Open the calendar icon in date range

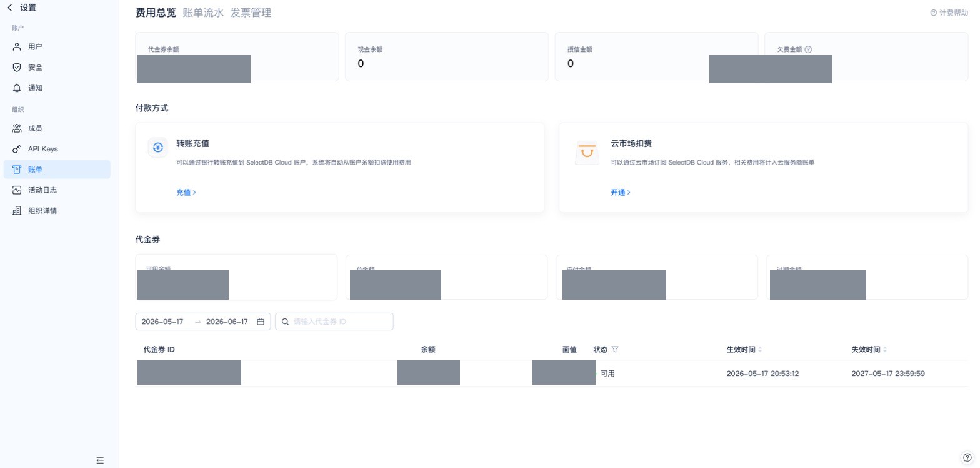(x=261, y=322)
